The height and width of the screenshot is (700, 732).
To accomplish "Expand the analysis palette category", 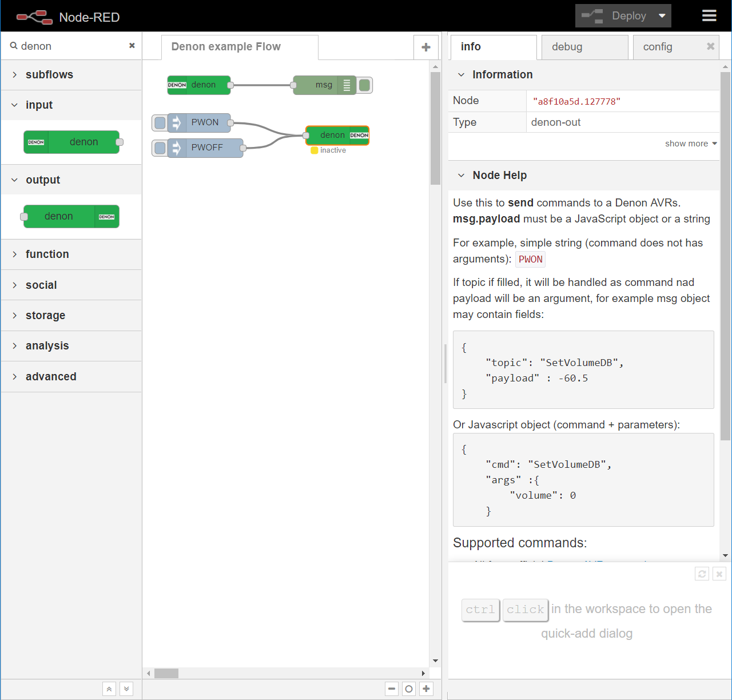I will tap(71, 346).
